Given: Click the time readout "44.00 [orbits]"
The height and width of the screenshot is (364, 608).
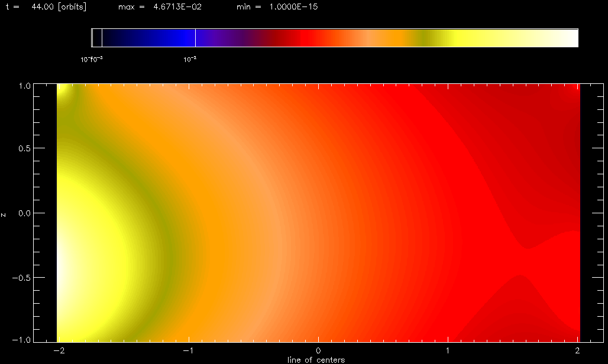Looking at the screenshot, I should [59, 6].
